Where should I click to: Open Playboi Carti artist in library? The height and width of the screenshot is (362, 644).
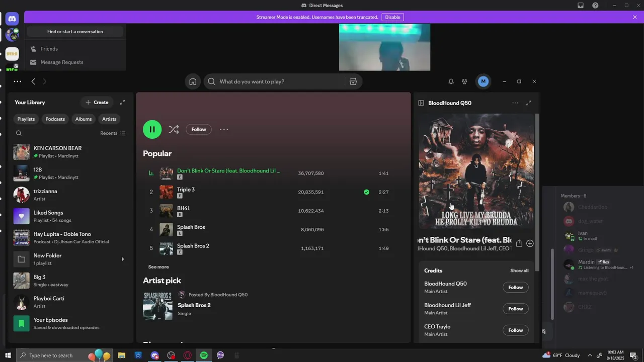coord(70,302)
